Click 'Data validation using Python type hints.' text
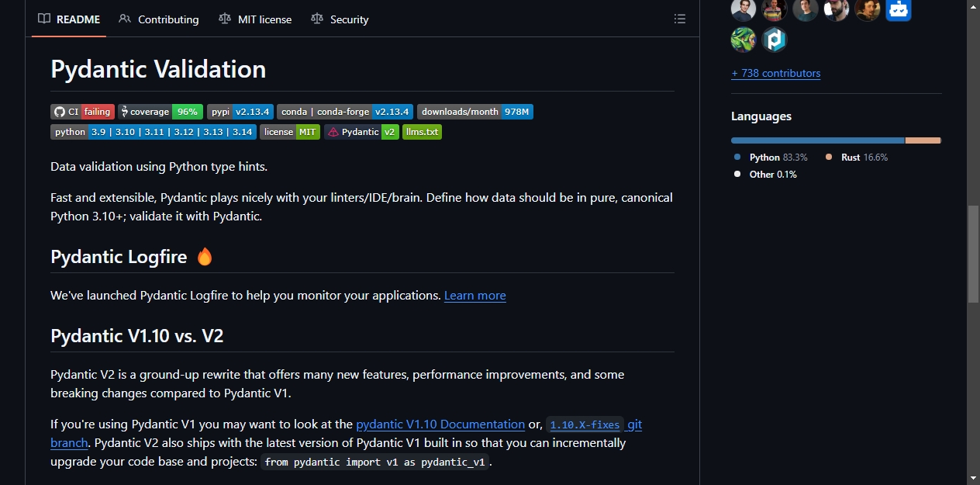 [x=159, y=167]
